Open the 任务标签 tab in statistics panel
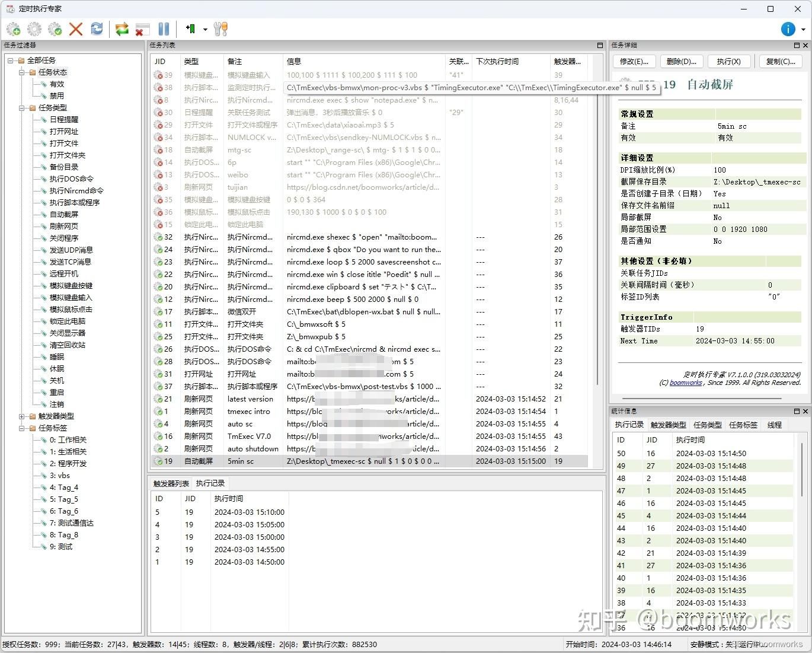812x653 pixels. coord(743,425)
